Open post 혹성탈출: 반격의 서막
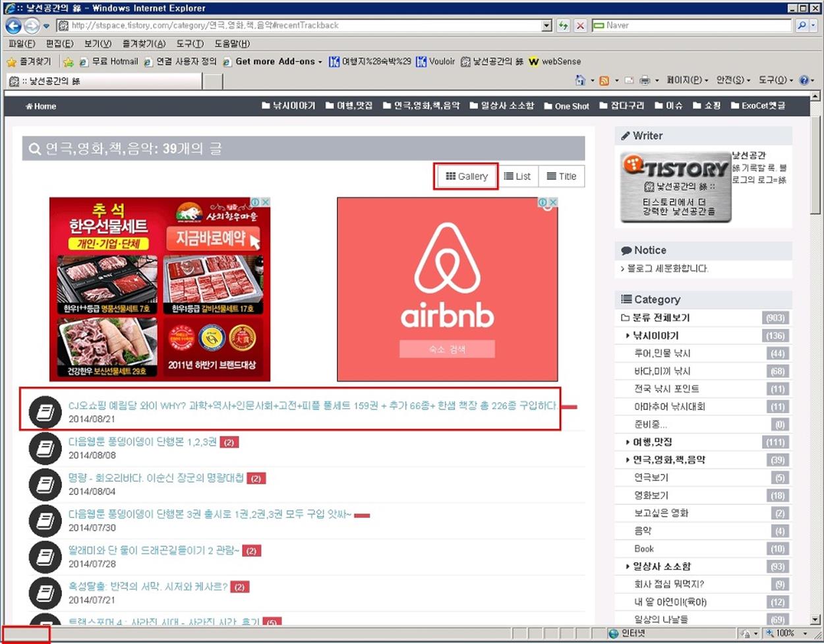 tap(148, 587)
